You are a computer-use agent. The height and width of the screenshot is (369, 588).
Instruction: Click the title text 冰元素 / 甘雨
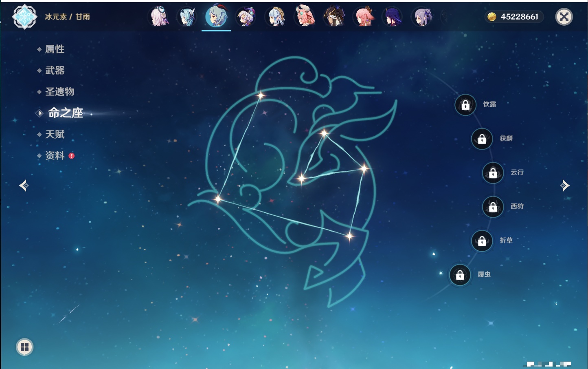click(68, 17)
